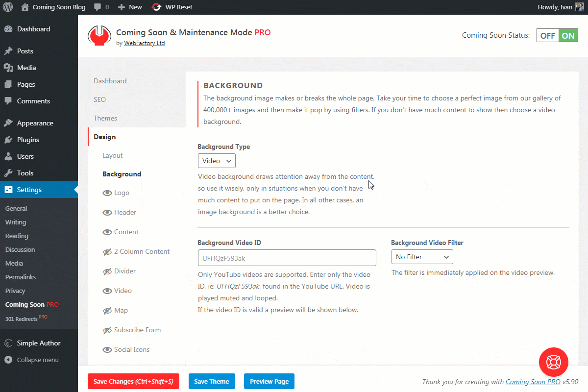Click the Preview Page button

269,381
